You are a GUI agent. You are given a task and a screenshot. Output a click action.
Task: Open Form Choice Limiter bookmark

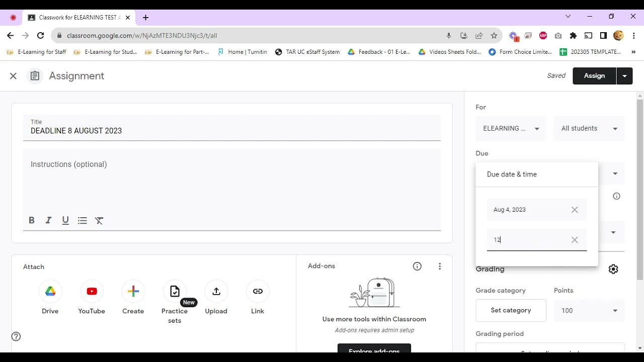tap(520, 52)
